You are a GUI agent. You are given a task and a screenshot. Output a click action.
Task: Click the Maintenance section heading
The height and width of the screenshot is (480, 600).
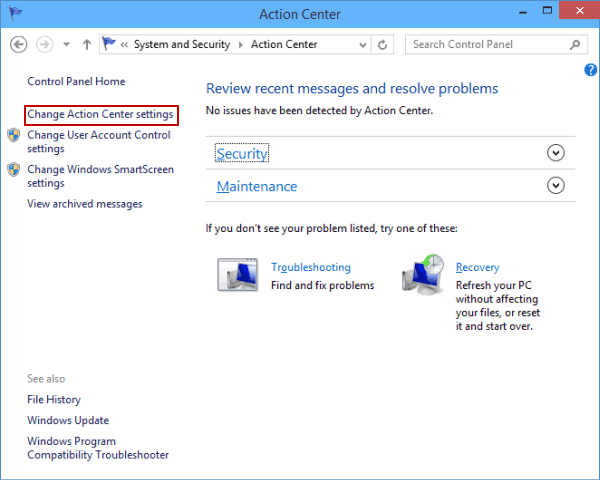(257, 186)
